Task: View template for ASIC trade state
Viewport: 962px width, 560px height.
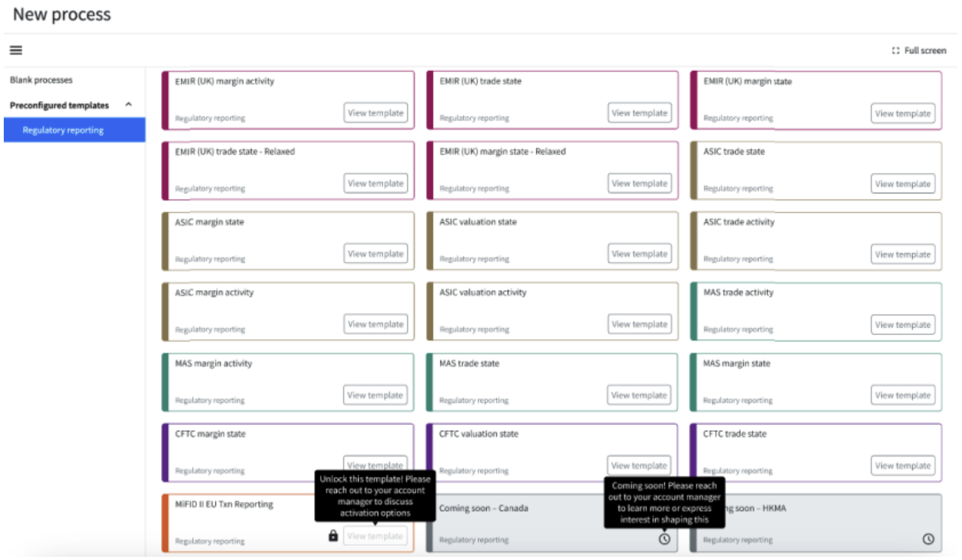Action: click(903, 184)
